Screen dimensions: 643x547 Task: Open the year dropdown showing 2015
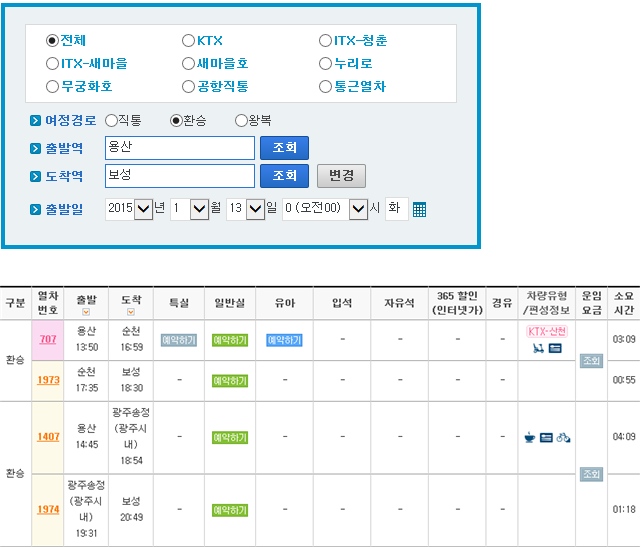144,209
